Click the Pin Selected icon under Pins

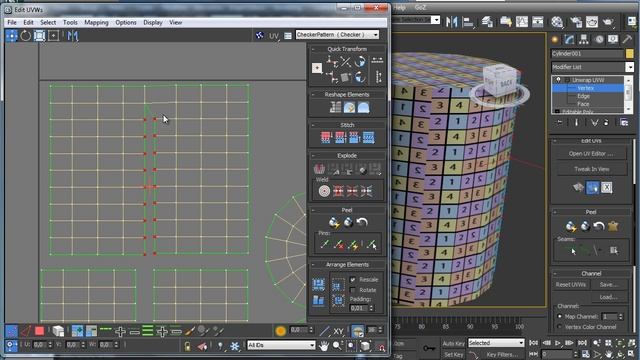pyautogui.click(x=325, y=244)
